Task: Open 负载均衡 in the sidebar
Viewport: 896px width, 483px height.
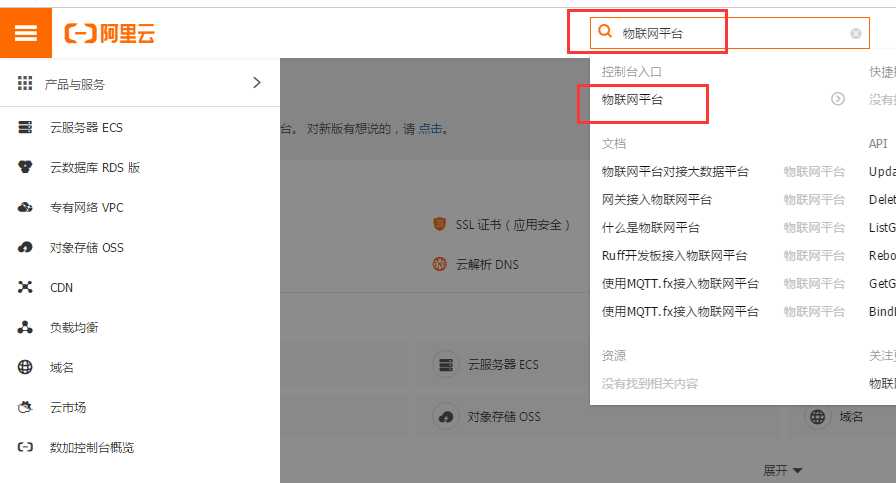Action: coord(74,328)
